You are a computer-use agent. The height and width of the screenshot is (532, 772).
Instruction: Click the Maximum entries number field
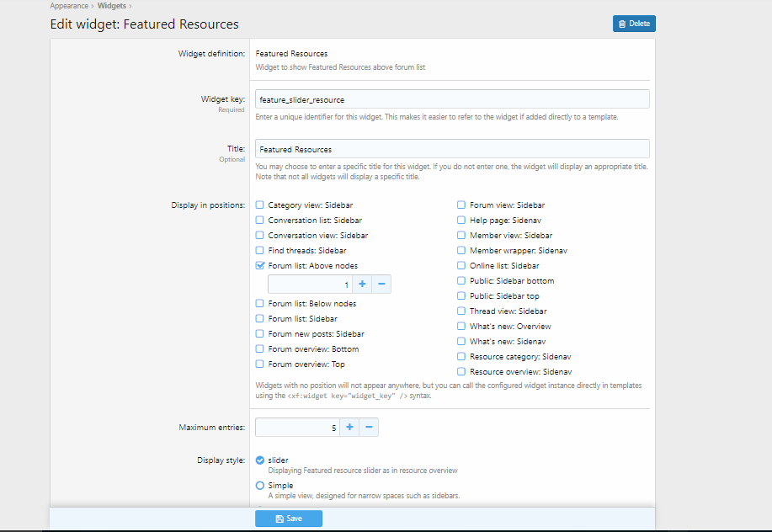(297, 428)
